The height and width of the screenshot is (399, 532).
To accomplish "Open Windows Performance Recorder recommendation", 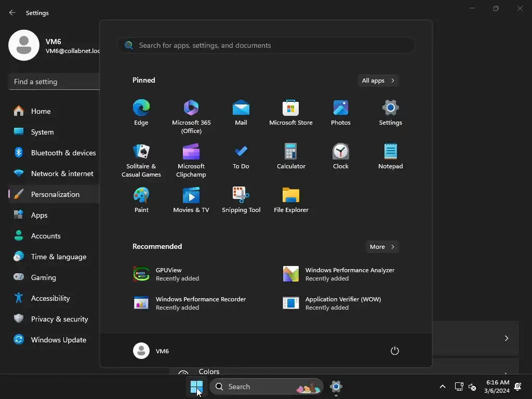I will (190, 303).
